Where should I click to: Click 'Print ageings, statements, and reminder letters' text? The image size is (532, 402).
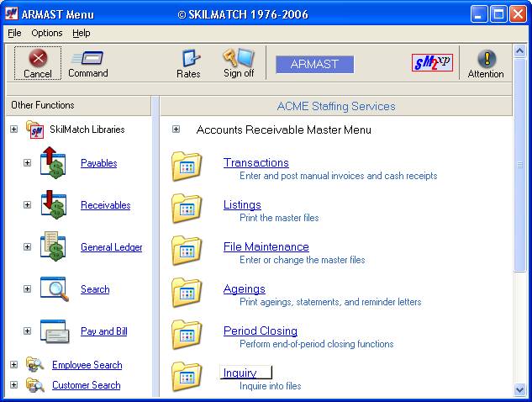[x=330, y=302]
